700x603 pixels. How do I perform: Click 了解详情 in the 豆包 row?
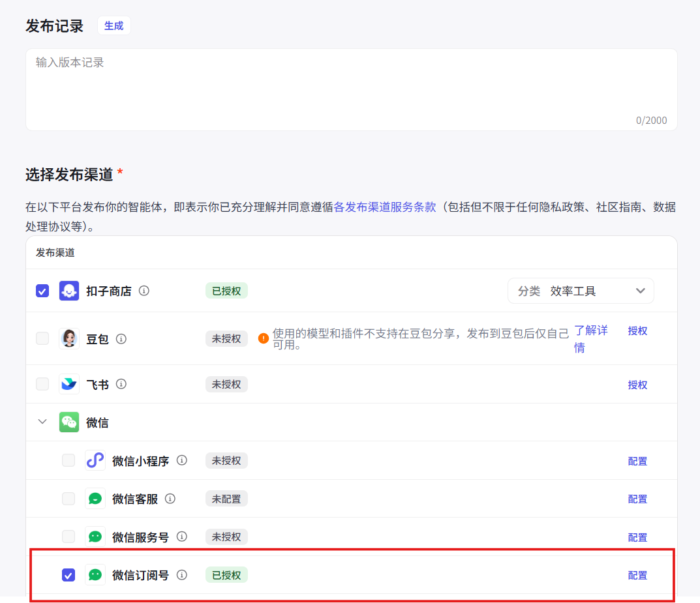(590, 338)
